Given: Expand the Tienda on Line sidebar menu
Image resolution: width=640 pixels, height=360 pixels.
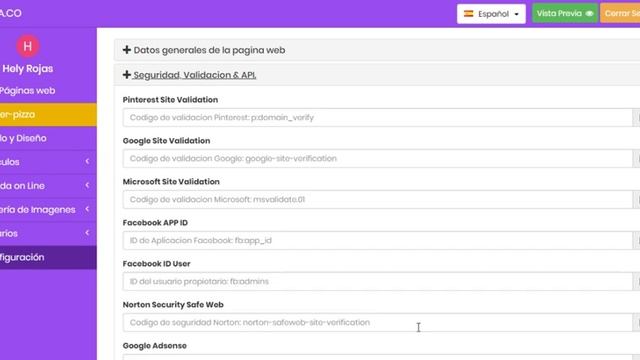Looking at the screenshot, I should point(48,186).
